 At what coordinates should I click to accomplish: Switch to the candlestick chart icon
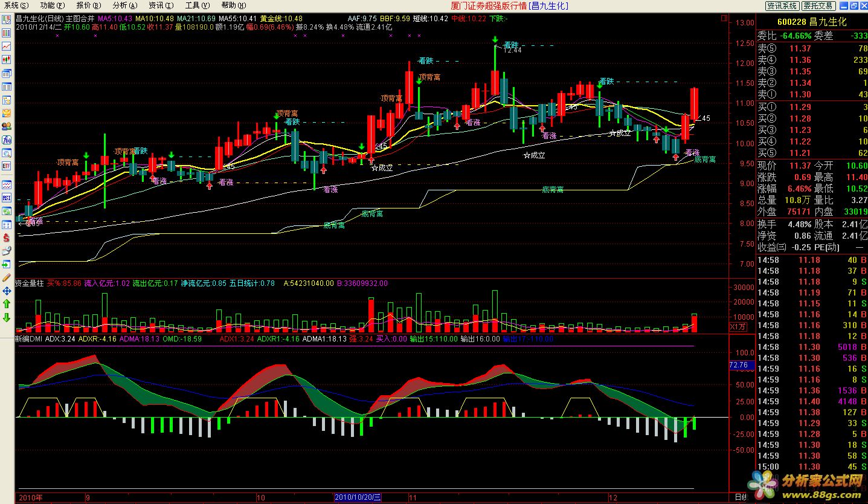point(7,59)
